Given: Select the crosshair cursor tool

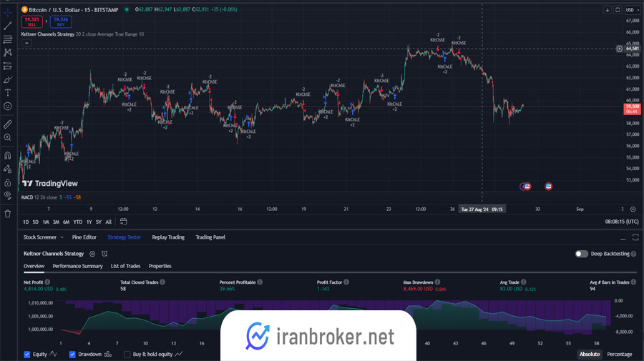Looking at the screenshot, I should pos(7,13).
